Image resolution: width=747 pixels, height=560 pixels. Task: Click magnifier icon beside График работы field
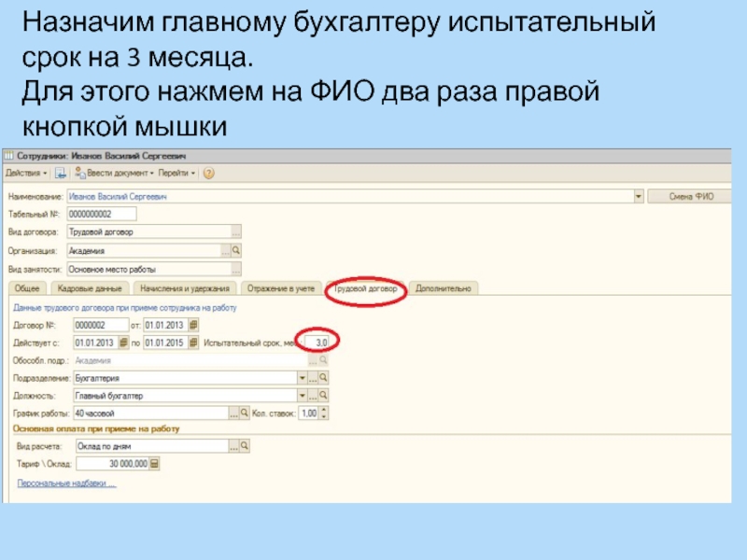(246, 413)
